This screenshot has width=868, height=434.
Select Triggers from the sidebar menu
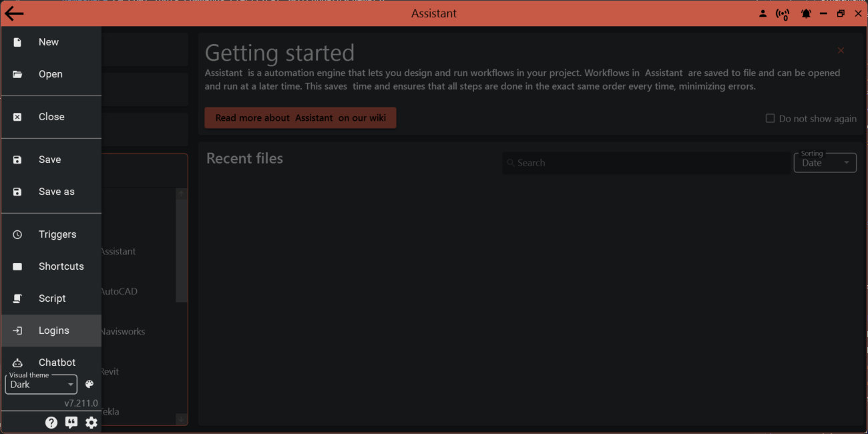(x=57, y=234)
